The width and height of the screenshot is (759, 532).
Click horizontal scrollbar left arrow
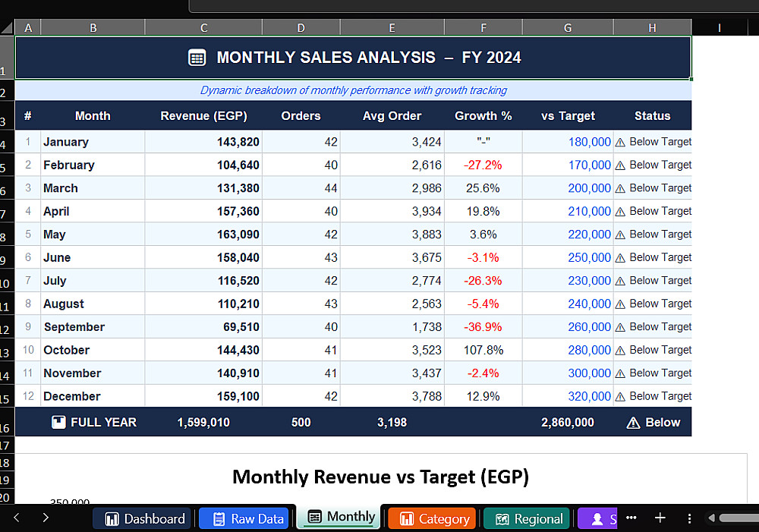point(711,518)
